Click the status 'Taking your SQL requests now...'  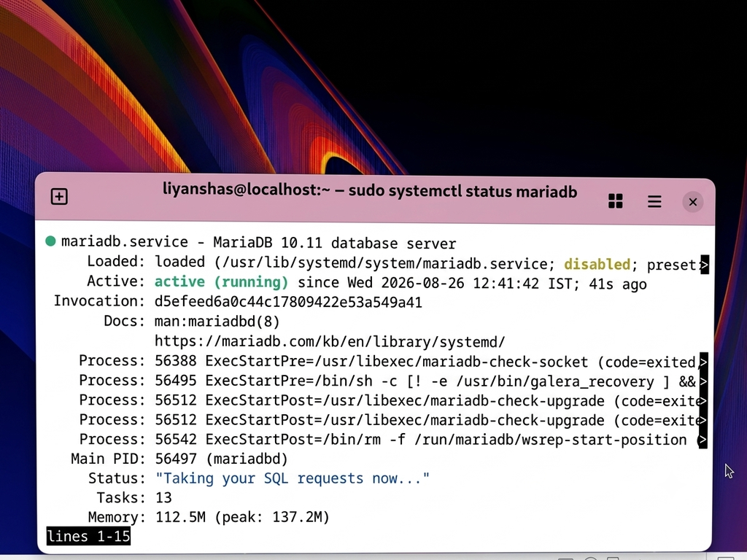(292, 478)
